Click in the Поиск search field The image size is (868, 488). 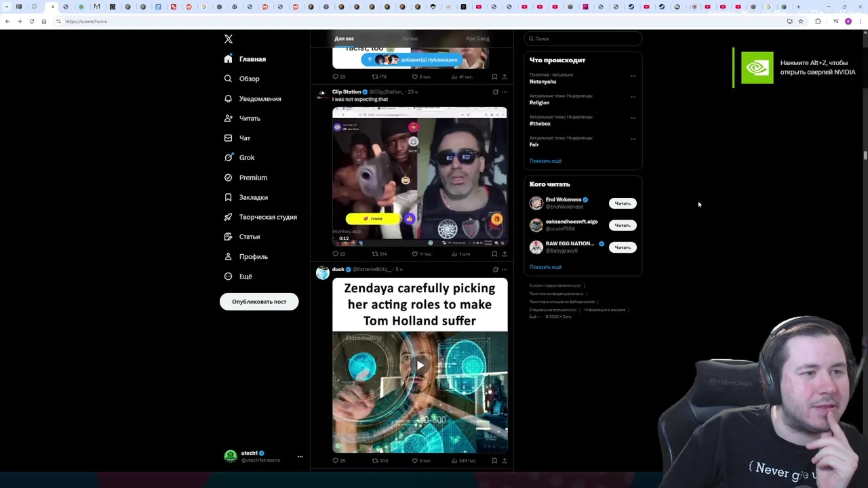(x=583, y=39)
